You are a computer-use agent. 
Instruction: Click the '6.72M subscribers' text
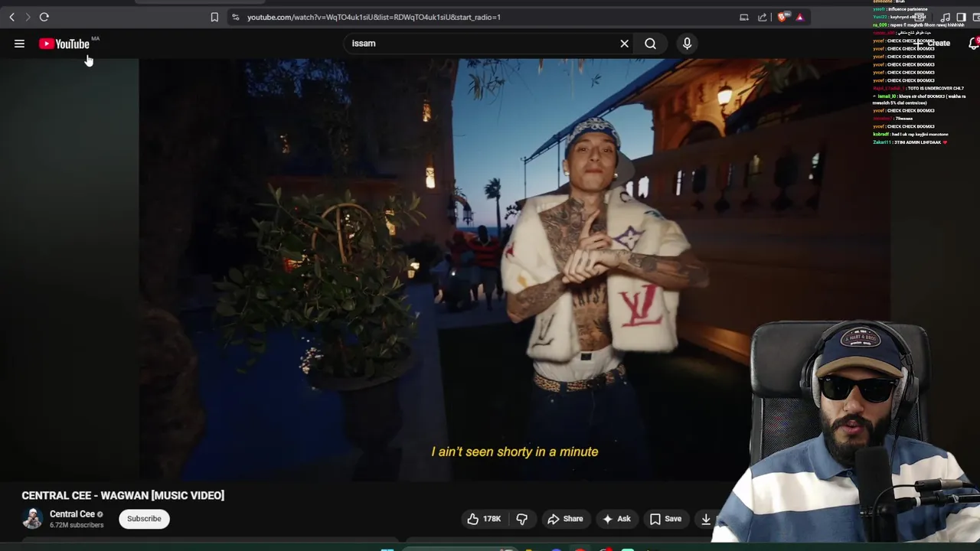77,525
